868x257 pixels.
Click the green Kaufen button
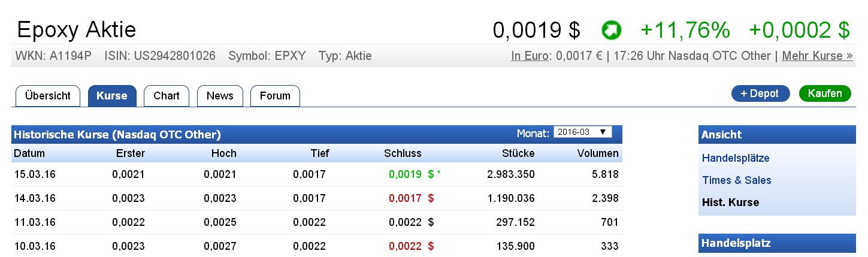824,93
